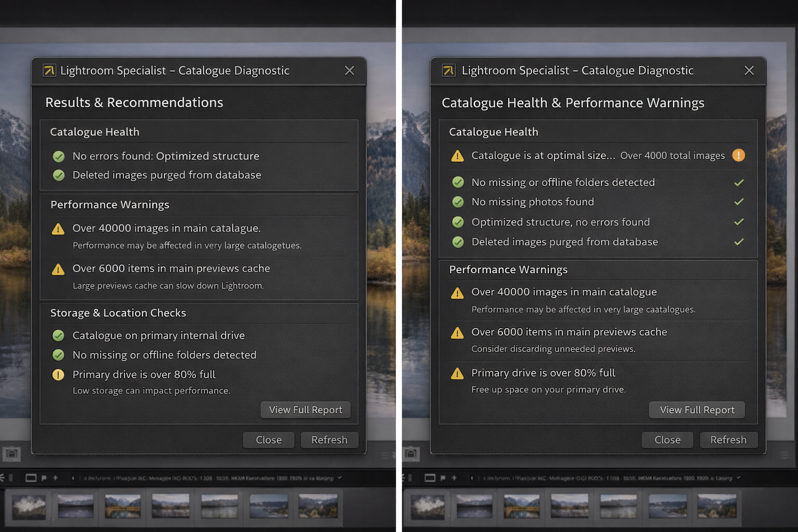
Task: Click the flag icon in right filmstrip toolbar
Action: 443,478
